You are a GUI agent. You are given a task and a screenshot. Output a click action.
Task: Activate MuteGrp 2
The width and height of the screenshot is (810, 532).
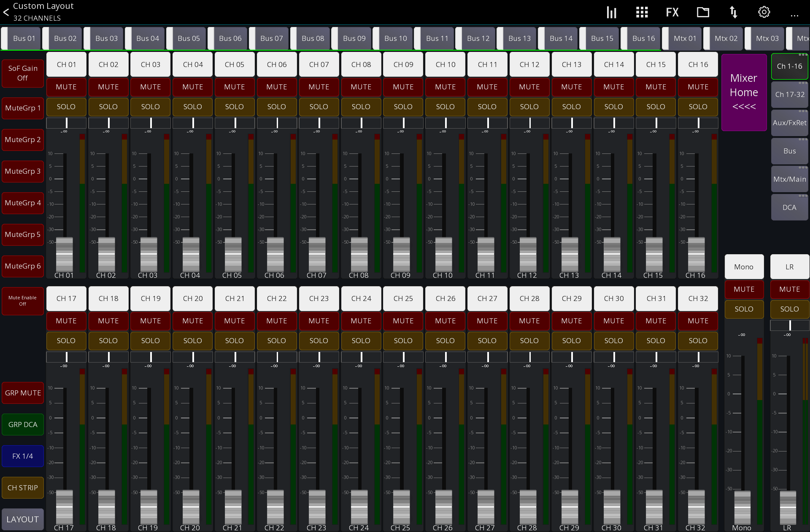(23, 140)
